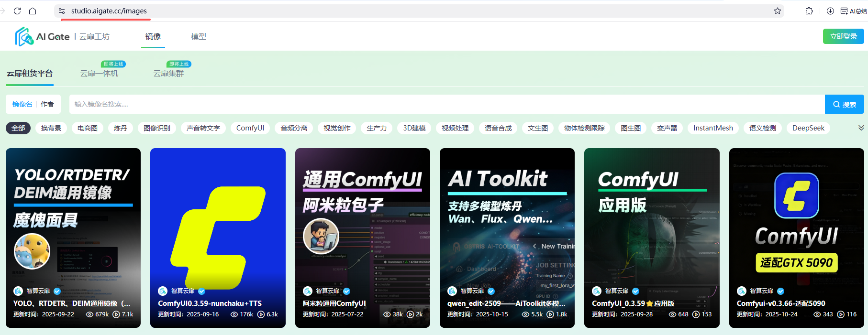Image resolution: width=868 pixels, height=335 pixels.
Task: Filter by the 3D建模 tag
Action: pos(414,128)
